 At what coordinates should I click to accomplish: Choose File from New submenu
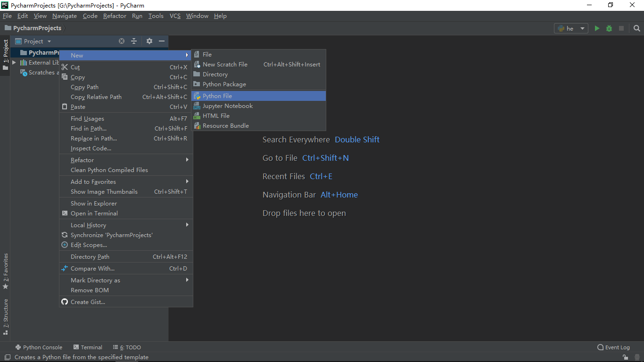coord(258,54)
